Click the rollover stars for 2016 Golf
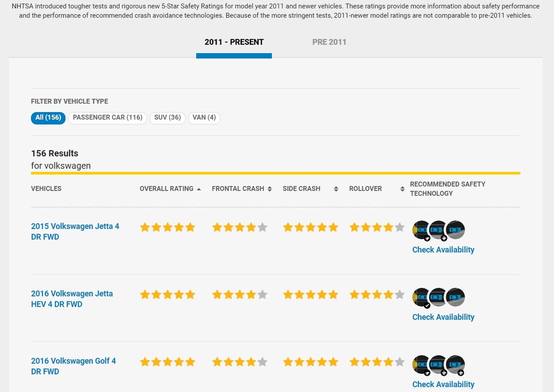Viewport: 554px width, 392px height. [377, 362]
